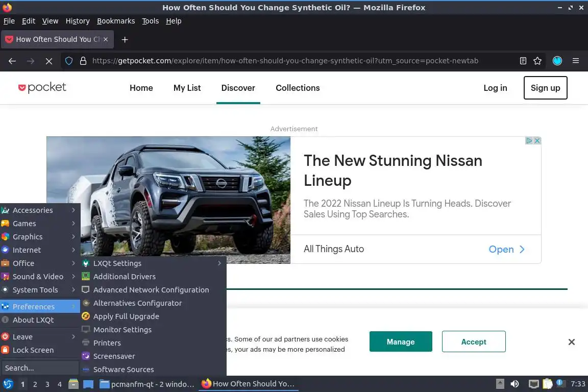588x392 pixels.
Task: Open the volume speaker tray icon
Action: [x=515, y=384]
